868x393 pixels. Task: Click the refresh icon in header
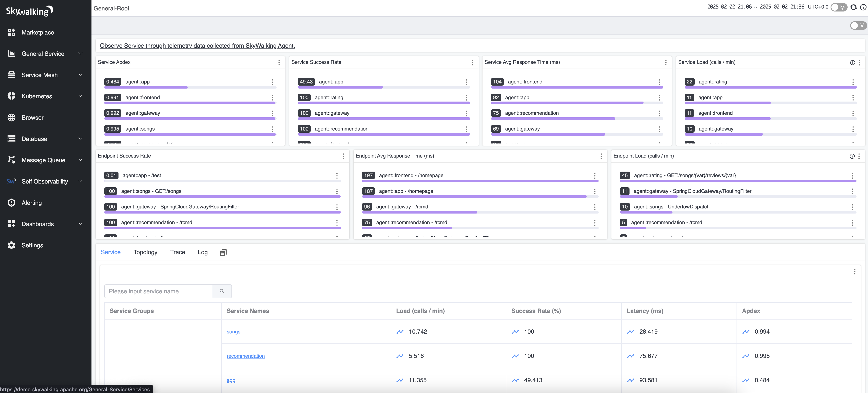point(854,7)
